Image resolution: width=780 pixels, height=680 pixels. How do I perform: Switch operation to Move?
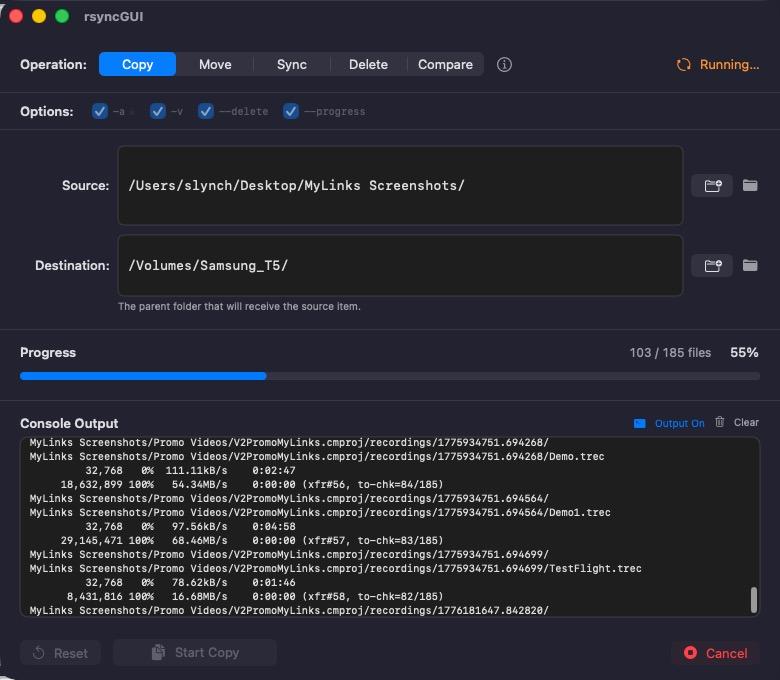coord(215,65)
